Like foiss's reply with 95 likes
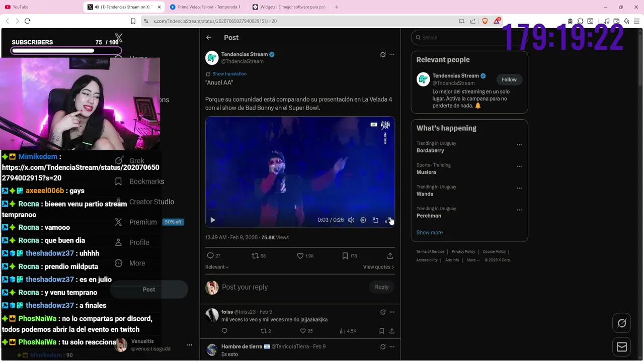644x362 pixels. click(306, 331)
